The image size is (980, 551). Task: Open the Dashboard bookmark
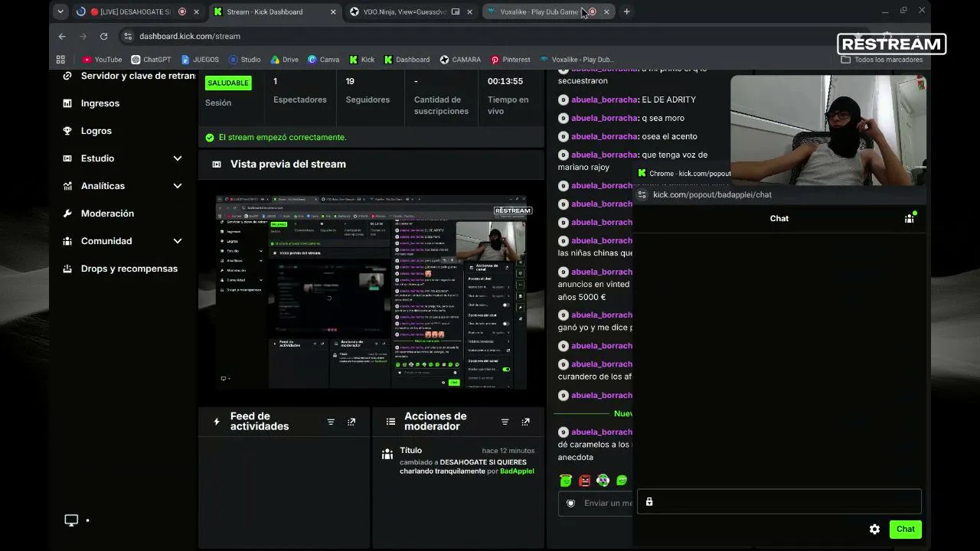tap(407, 60)
